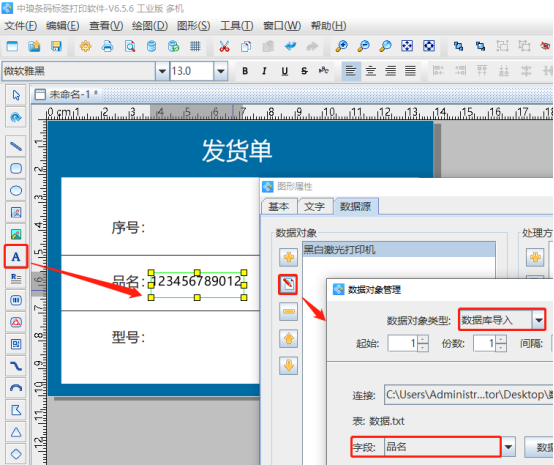Switch to the 文字 tab
The width and height of the screenshot is (554, 465).
tap(314, 206)
